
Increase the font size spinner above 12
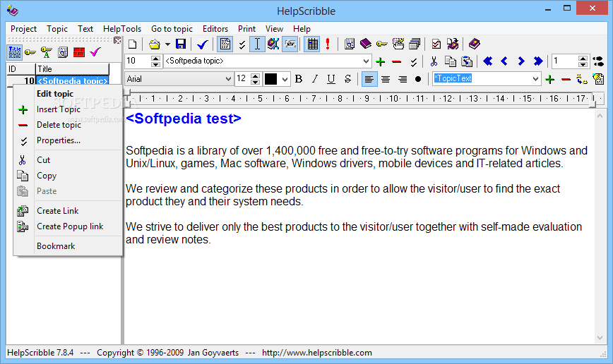coord(255,75)
